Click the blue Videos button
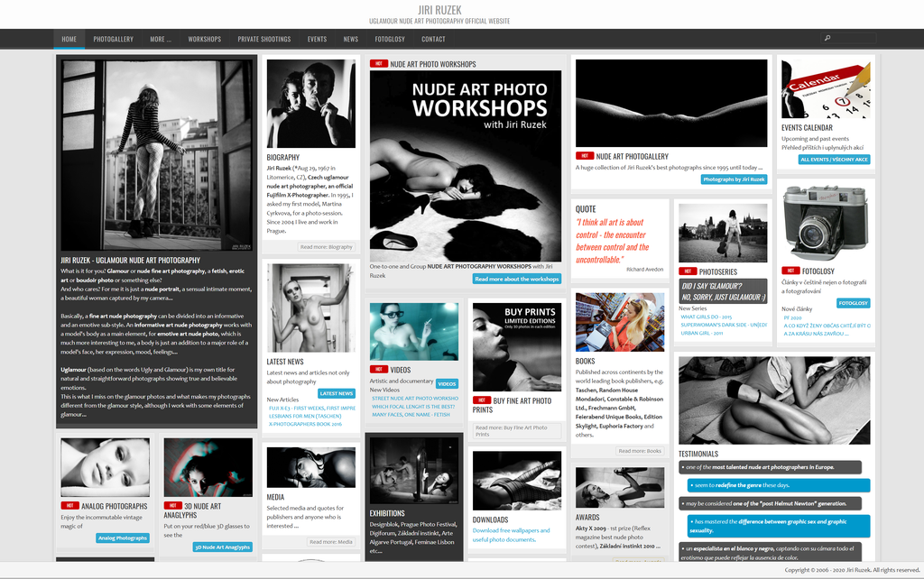Screen dimensions: 924x579 (x=447, y=384)
